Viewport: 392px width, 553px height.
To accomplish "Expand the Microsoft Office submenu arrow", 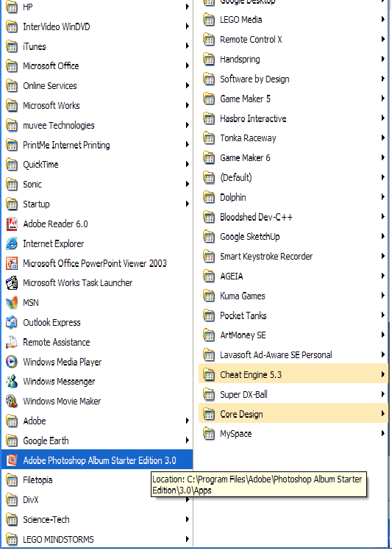I will (188, 65).
